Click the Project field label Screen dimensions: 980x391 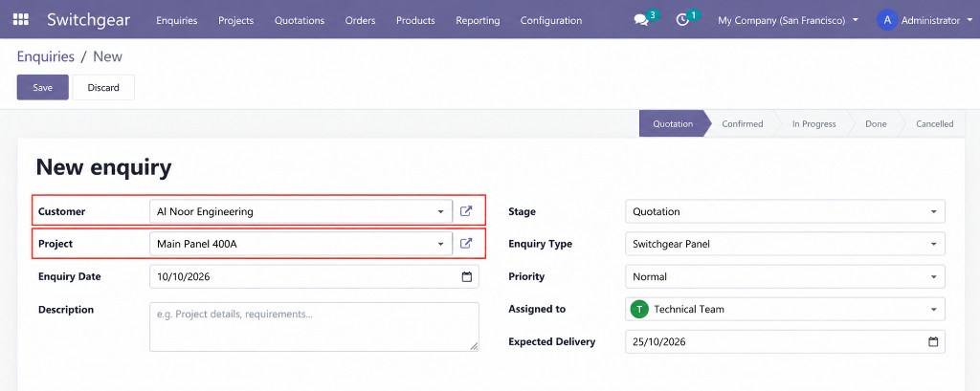(56, 244)
